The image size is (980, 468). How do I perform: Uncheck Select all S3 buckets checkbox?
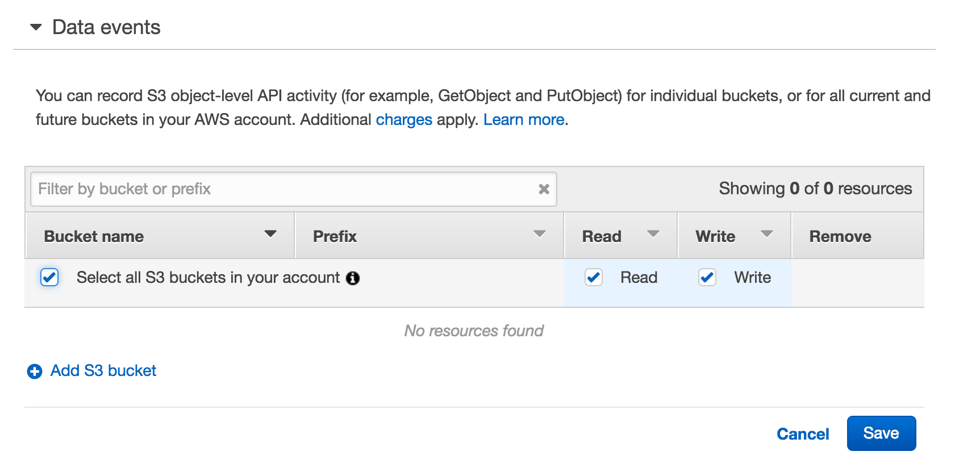coord(49,278)
